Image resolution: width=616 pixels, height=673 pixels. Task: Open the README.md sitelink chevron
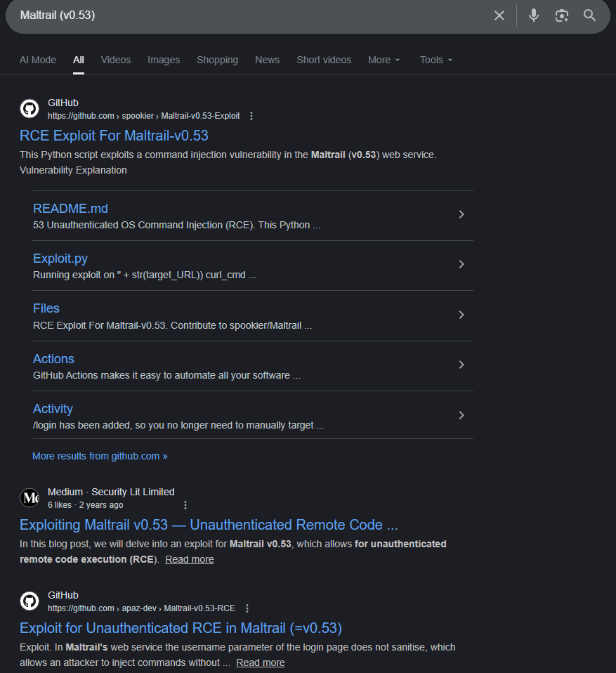click(461, 214)
